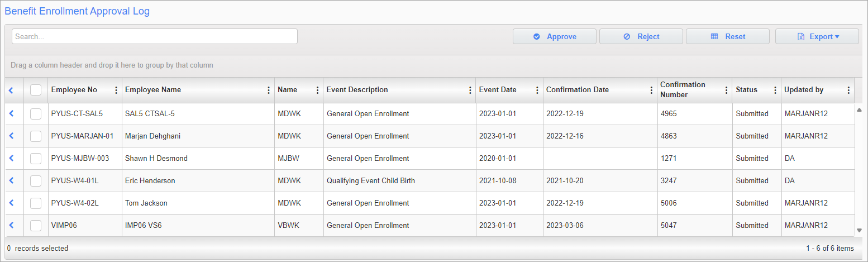
Task: Open the Event Date column menu icon
Action: [x=537, y=90]
